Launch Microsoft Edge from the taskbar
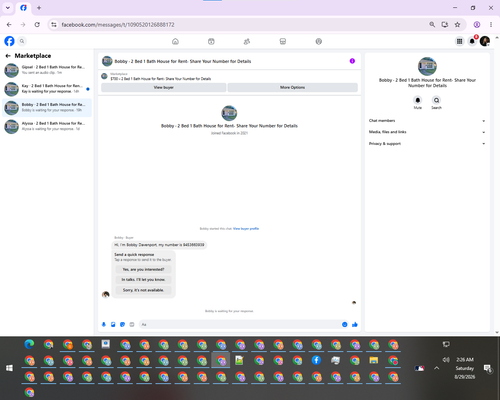This screenshot has width=500, height=400. click(29, 344)
